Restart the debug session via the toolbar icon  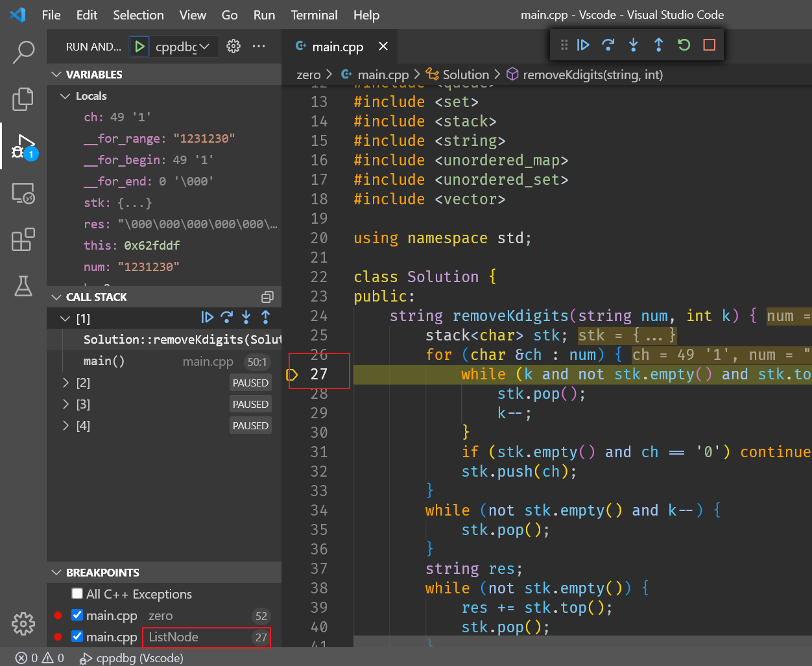pyautogui.click(x=683, y=45)
